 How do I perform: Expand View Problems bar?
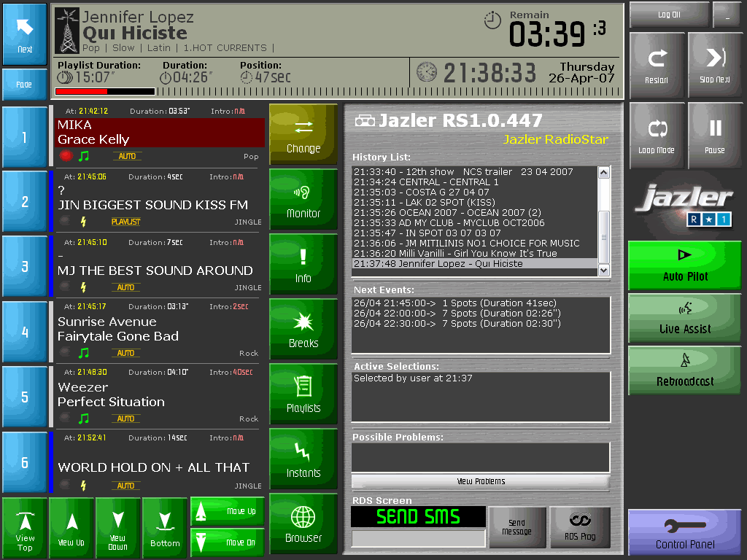(481, 482)
